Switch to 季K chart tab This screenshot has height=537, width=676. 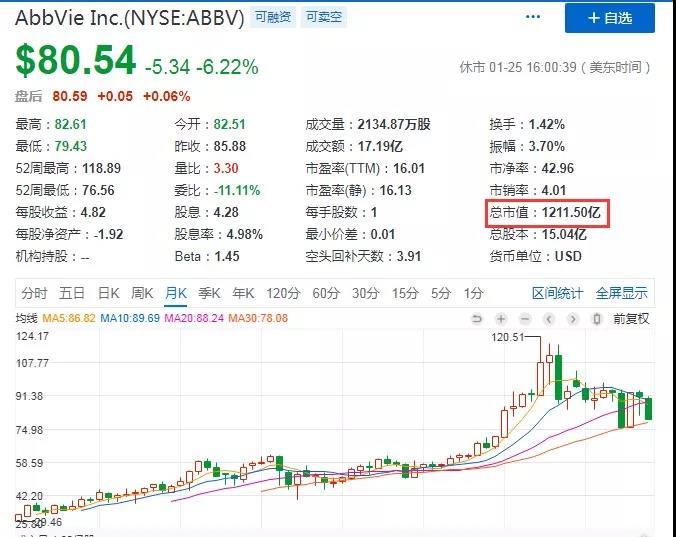(x=210, y=293)
